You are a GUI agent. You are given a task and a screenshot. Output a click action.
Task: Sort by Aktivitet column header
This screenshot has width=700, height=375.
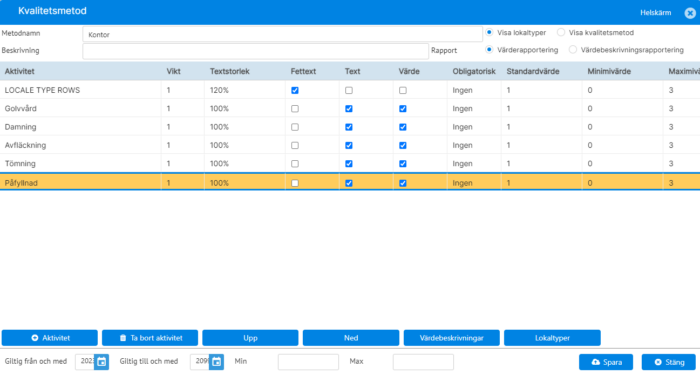(x=20, y=71)
